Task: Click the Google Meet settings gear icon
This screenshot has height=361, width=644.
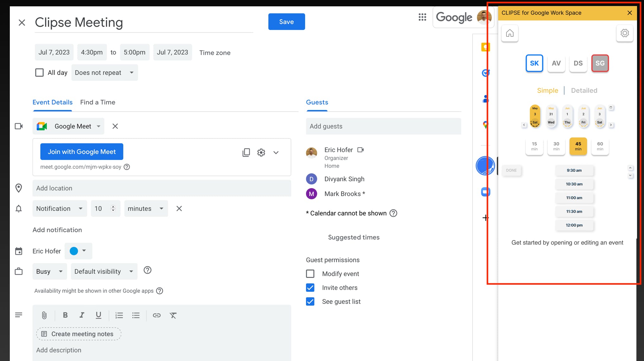Action: (261, 153)
